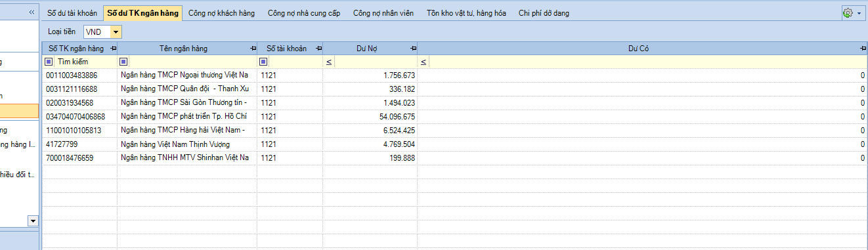The image size is (868, 250).
Task: Open filter operator for Số tài khoản
Action: (x=263, y=62)
